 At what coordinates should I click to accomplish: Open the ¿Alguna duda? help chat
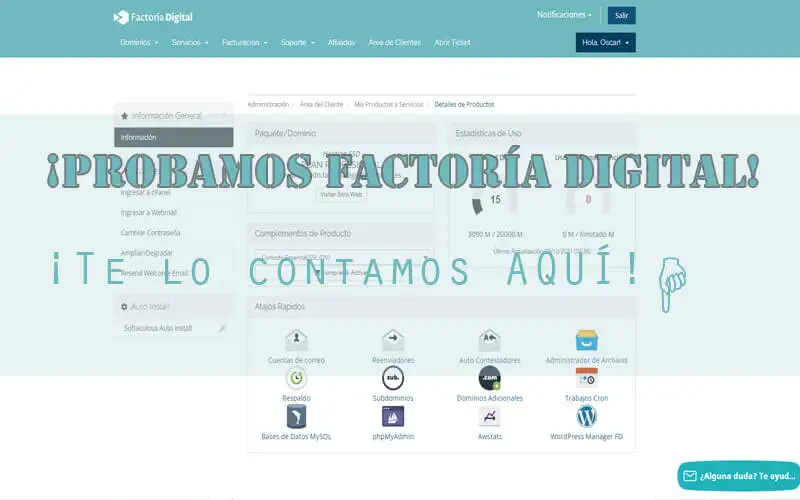click(x=738, y=476)
